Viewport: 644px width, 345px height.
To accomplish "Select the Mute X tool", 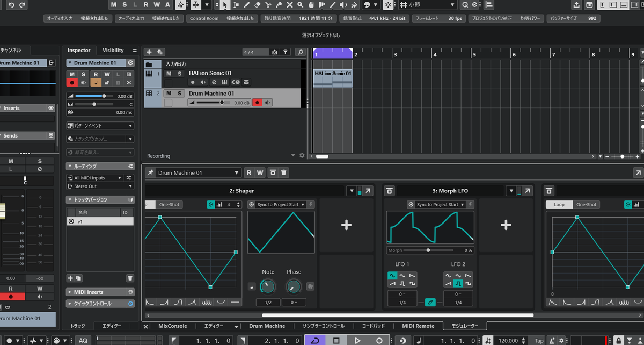I will tap(290, 5).
